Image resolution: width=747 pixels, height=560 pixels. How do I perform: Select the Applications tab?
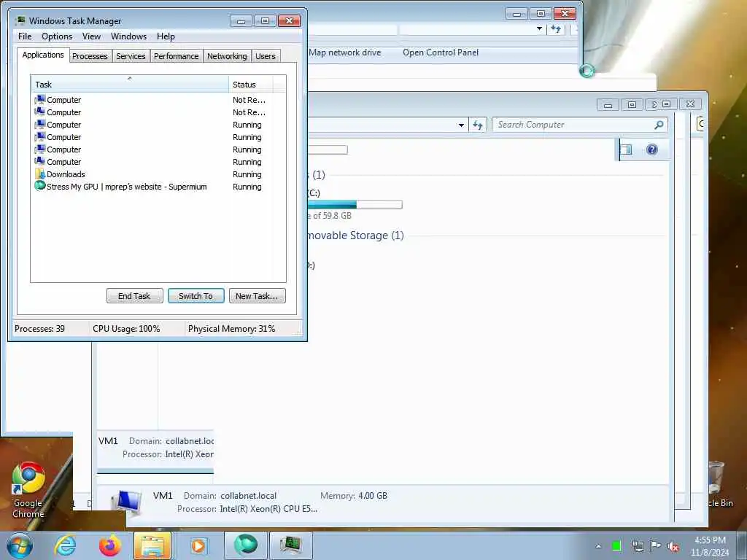click(43, 55)
